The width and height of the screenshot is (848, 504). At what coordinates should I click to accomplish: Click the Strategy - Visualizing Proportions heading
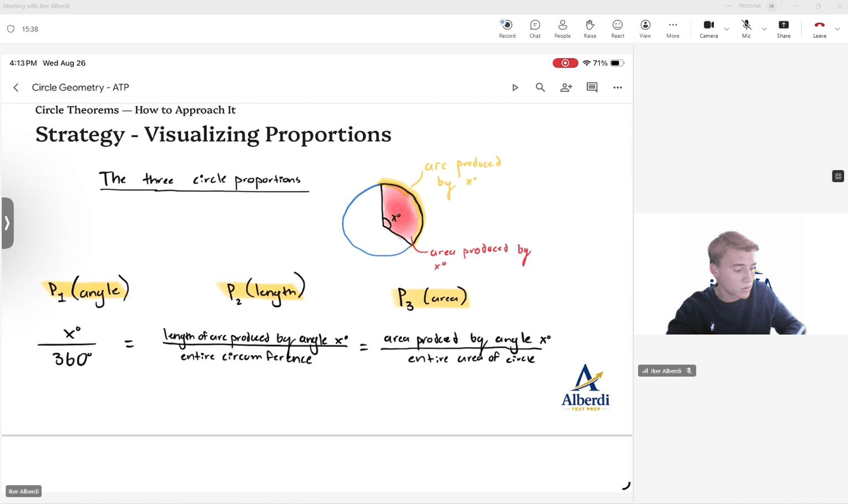[x=213, y=135]
